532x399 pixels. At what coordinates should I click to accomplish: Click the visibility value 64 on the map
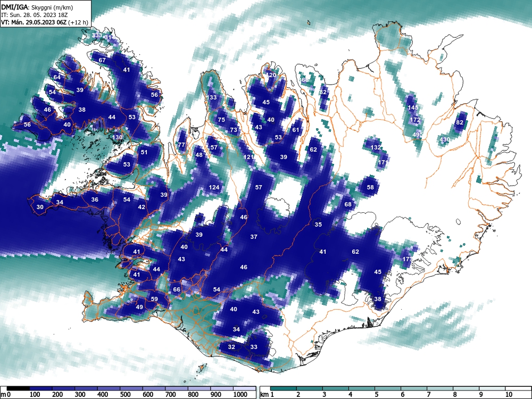(57, 77)
